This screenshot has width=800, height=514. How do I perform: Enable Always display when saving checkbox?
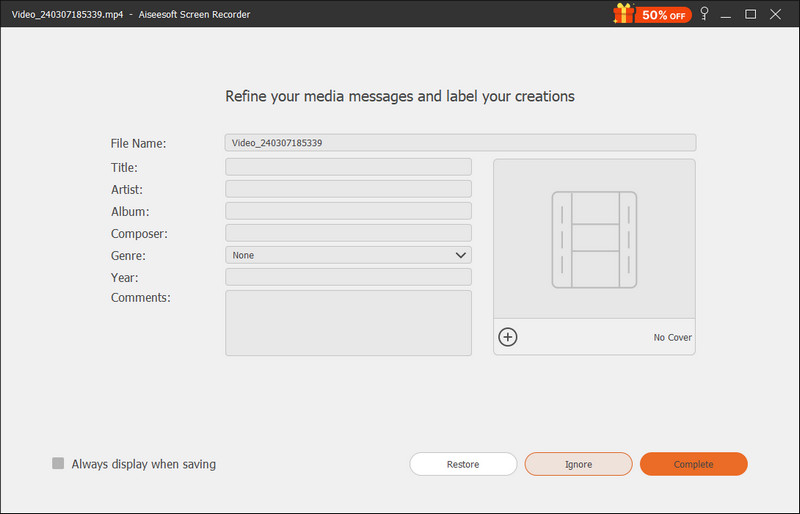pos(58,463)
